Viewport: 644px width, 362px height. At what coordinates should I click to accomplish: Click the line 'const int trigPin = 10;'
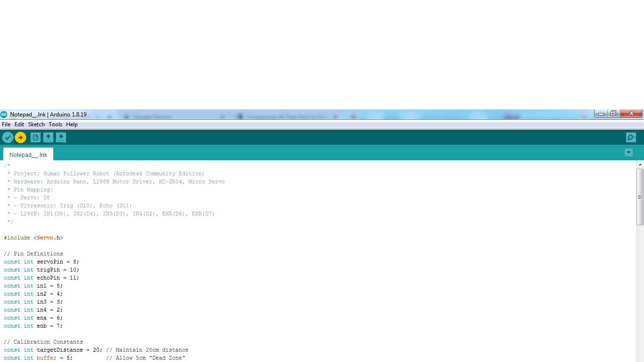(41, 270)
